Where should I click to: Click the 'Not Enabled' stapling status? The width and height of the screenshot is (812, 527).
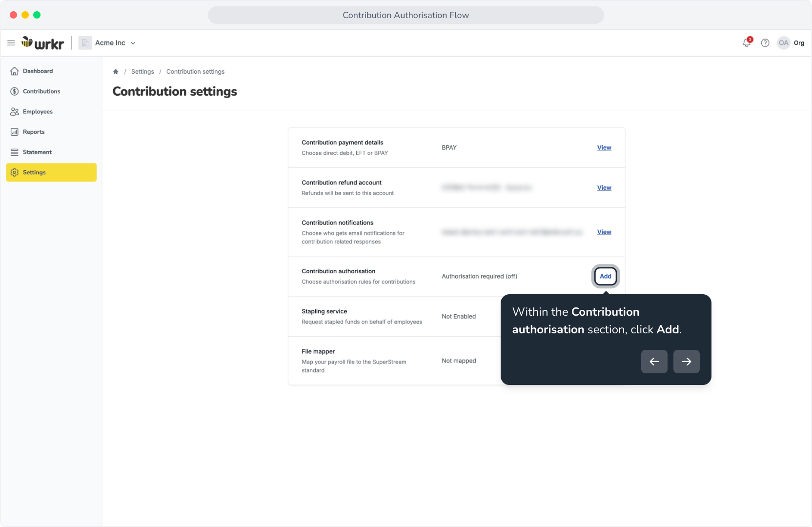[x=459, y=317]
